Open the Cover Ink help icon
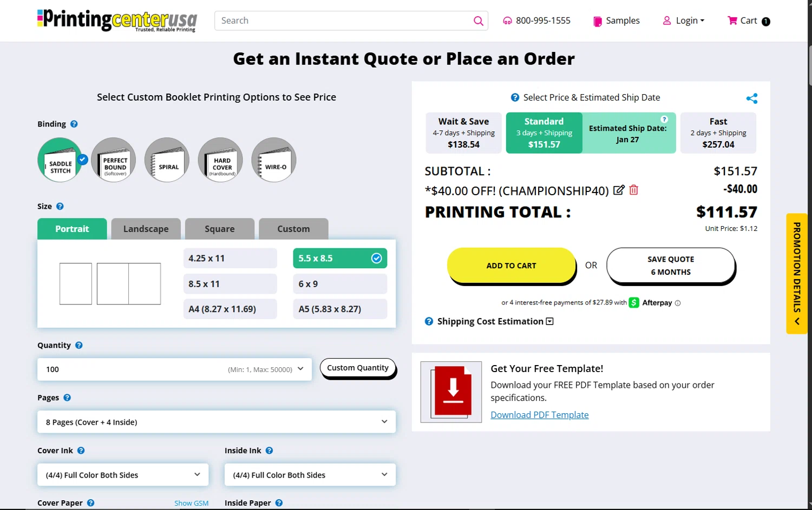Viewport: 812px width, 510px height. (x=81, y=451)
